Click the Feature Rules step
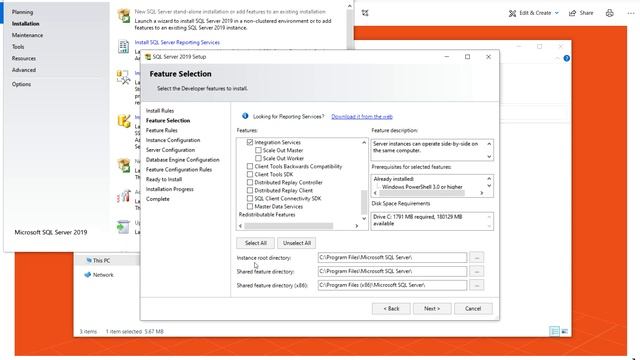Image resolution: width=640 pixels, height=360 pixels. pyautogui.click(x=162, y=130)
